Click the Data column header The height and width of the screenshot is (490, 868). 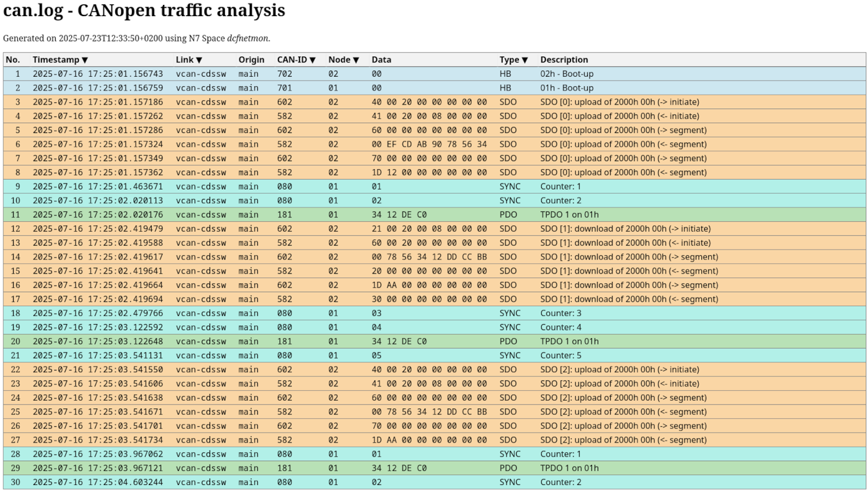381,60
